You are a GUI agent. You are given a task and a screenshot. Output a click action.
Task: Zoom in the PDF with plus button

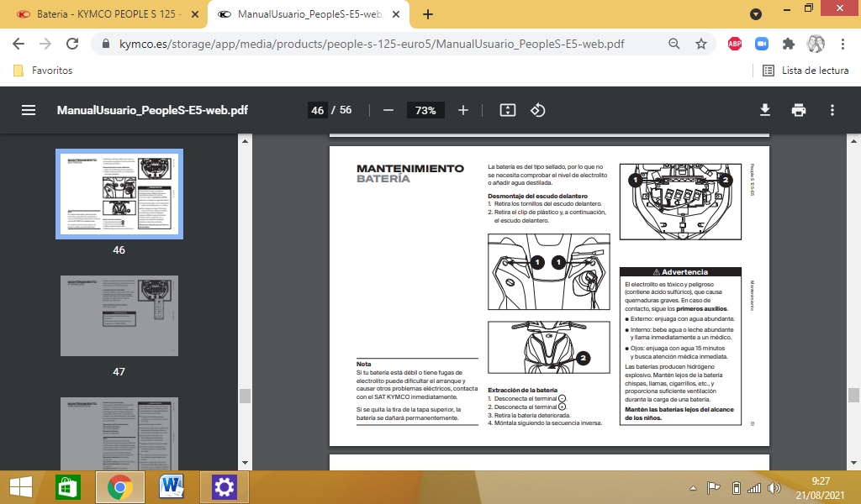[463, 110]
